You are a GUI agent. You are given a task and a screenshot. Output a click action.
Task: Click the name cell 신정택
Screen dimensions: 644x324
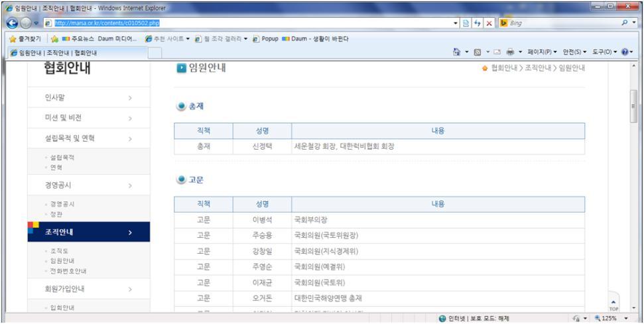coord(262,146)
